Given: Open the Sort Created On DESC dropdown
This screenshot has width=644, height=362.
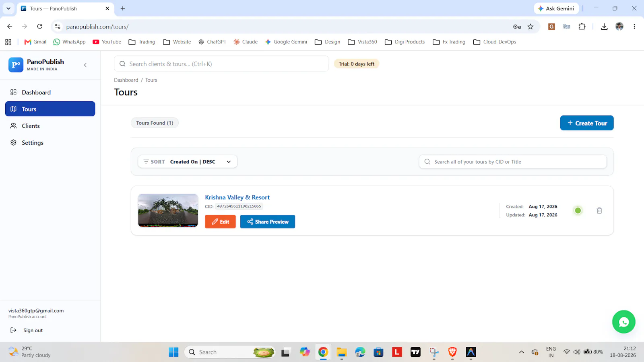Looking at the screenshot, I should [x=188, y=162].
